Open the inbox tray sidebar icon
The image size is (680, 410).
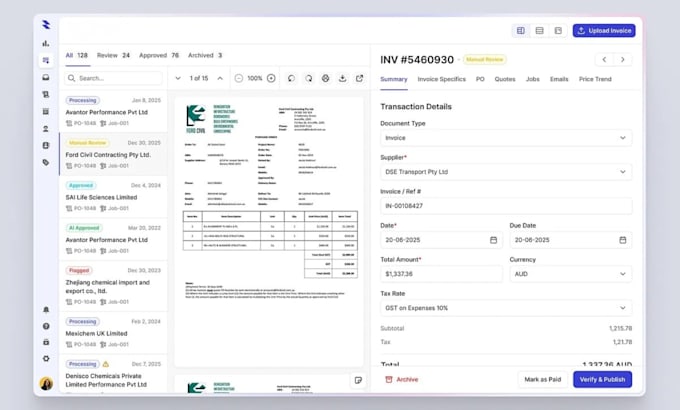coord(46,77)
